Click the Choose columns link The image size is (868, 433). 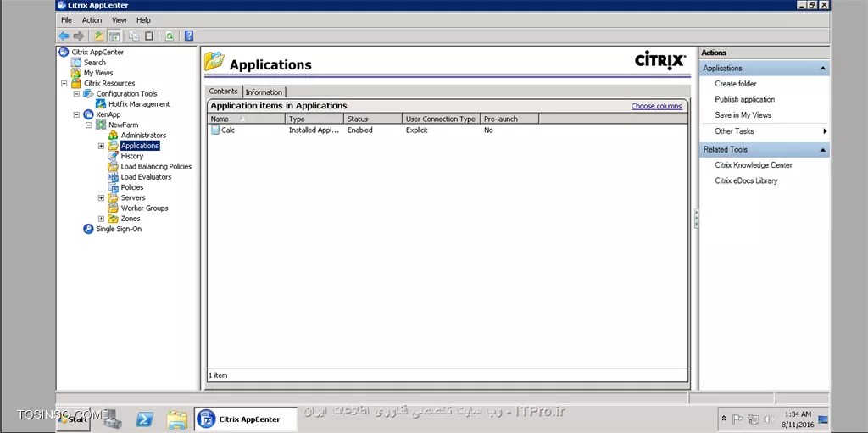click(x=657, y=106)
